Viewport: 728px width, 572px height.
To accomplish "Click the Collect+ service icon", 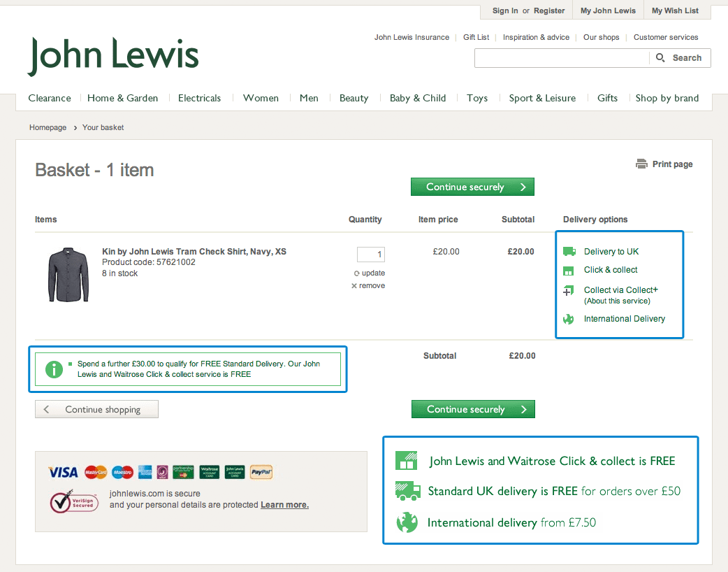I will pyautogui.click(x=569, y=291).
